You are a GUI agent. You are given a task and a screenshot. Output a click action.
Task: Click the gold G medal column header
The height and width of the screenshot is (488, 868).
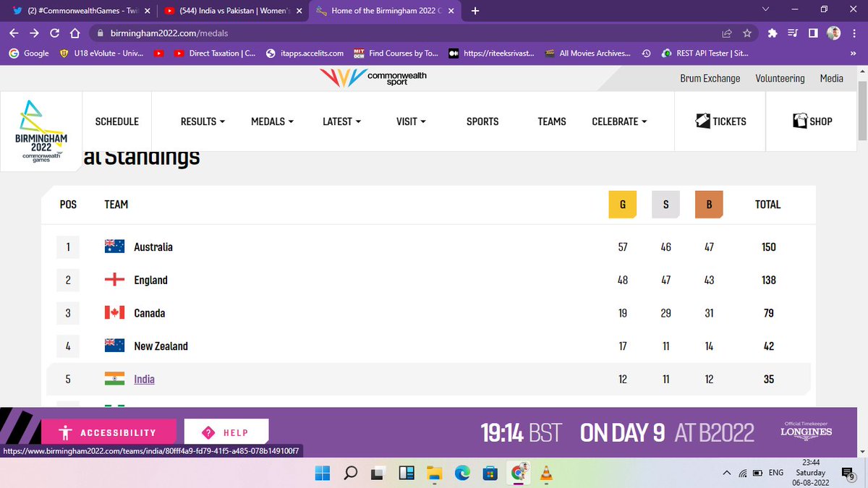point(622,205)
